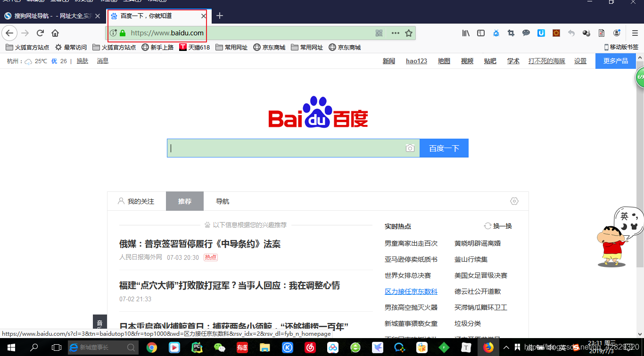Screen dimensions: 644x356
Task: Open Windows taskbar search magnifier
Action: (x=34, y=348)
